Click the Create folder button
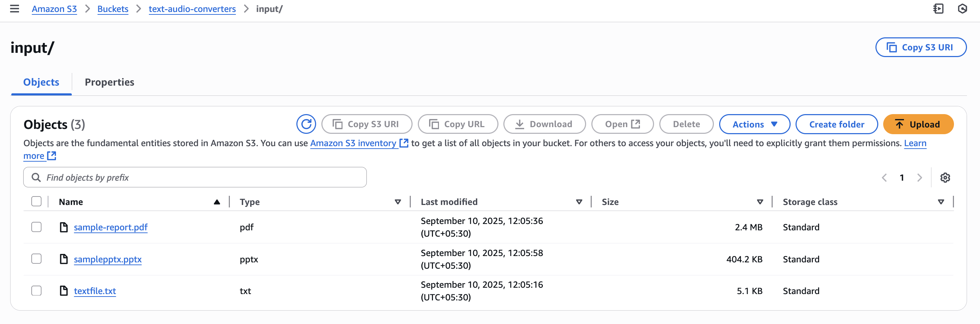 pyautogui.click(x=837, y=124)
